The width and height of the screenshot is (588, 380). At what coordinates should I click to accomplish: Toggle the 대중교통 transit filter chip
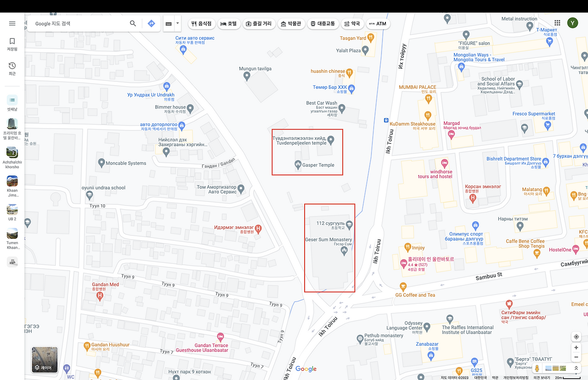323,23
